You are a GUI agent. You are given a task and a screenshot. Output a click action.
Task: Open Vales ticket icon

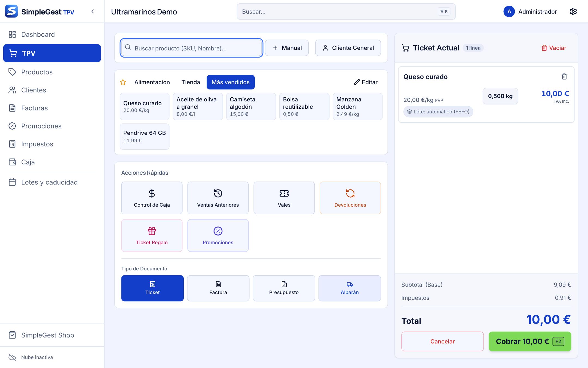(284, 198)
